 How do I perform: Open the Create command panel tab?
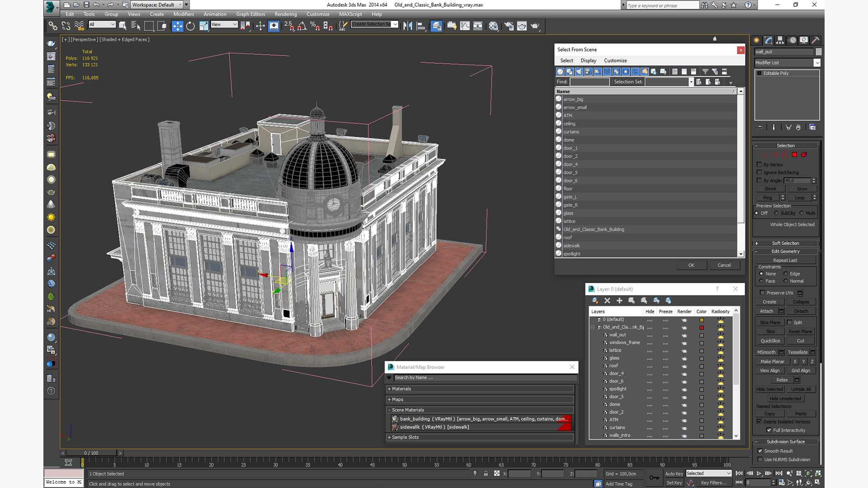click(757, 40)
